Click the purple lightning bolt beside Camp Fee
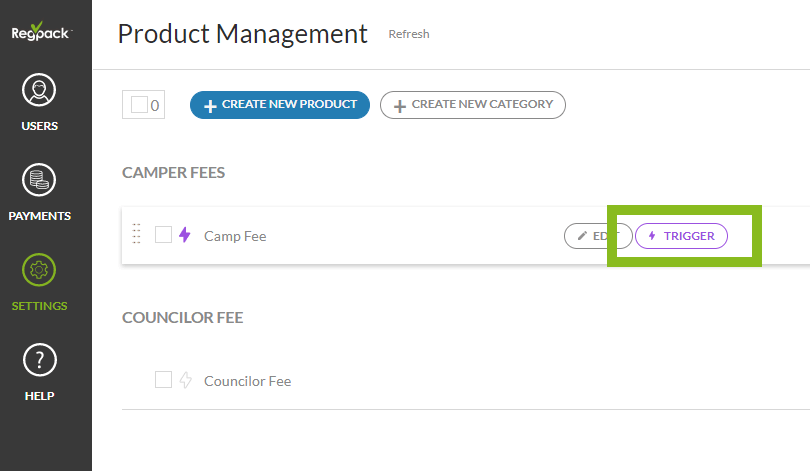 184,236
